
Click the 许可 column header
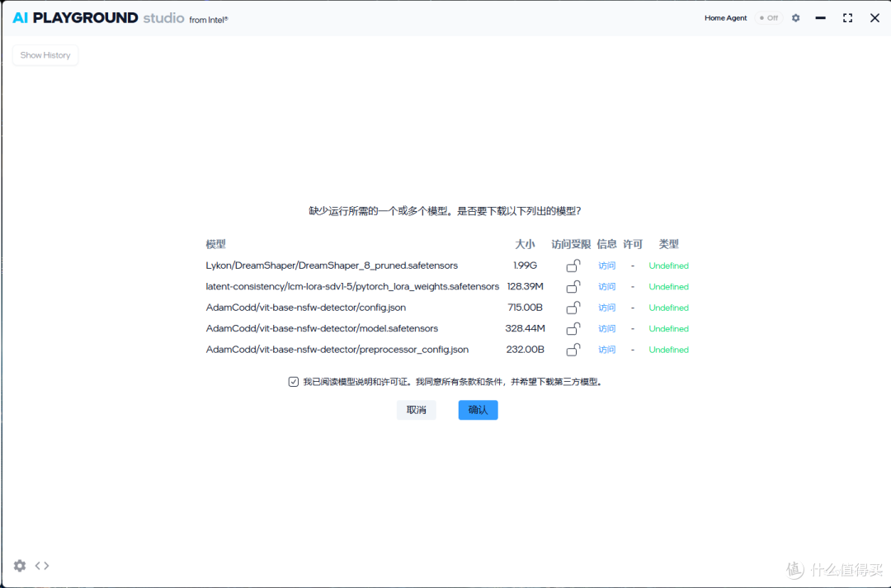pyautogui.click(x=633, y=244)
